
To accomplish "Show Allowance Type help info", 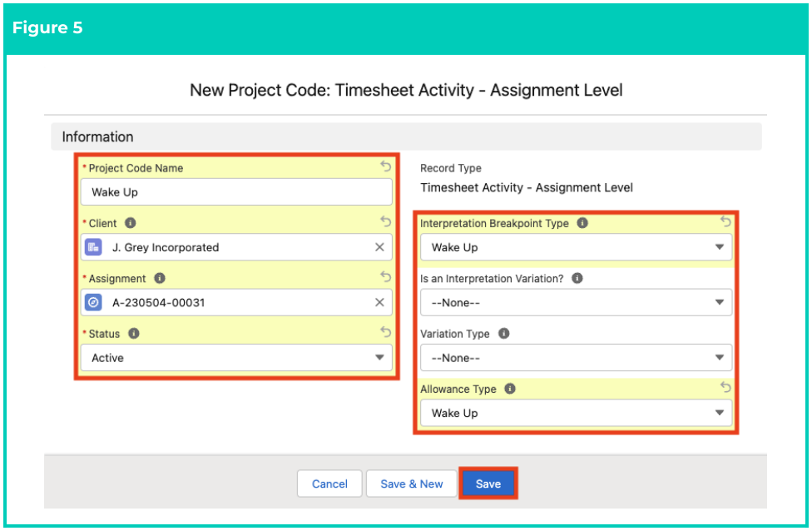I will [510, 389].
